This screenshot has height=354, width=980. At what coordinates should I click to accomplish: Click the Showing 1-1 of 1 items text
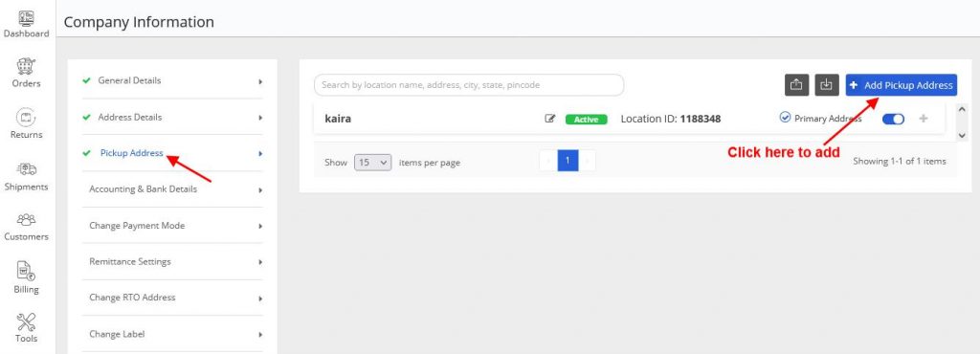(x=900, y=161)
